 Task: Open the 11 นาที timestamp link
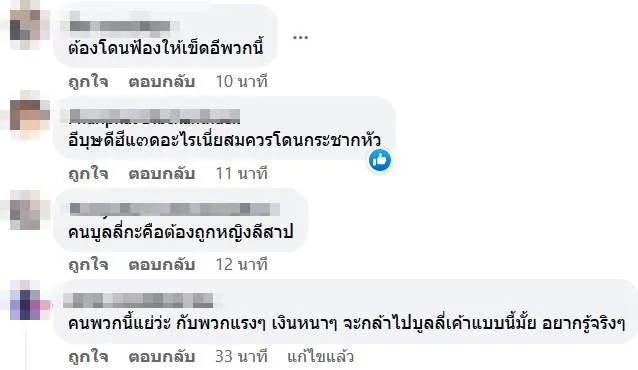click(x=241, y=173)
